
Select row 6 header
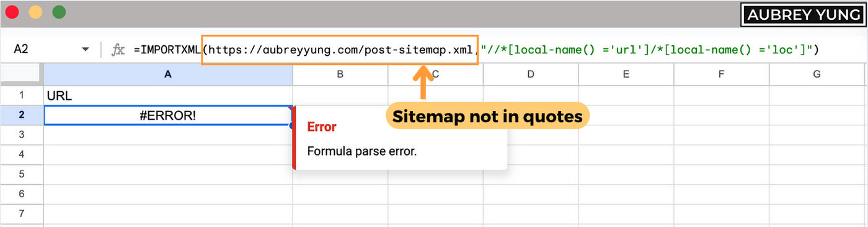22,194
